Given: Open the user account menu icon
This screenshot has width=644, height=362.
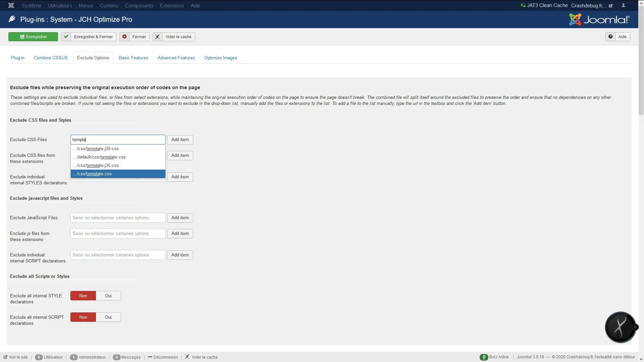Looking at the screenshot, I should click(623, 5).
